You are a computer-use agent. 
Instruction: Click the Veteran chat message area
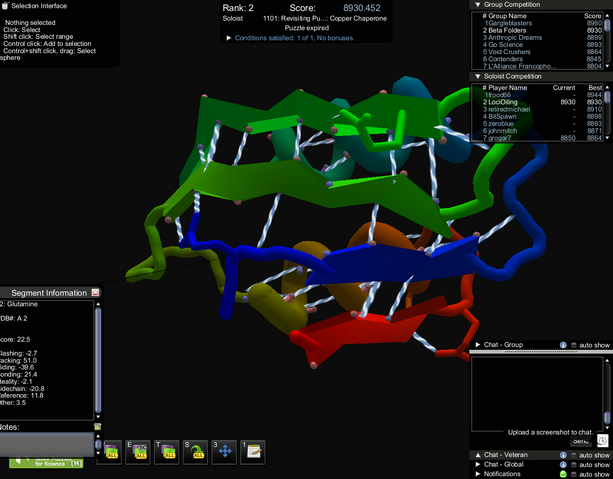[537, 394]
